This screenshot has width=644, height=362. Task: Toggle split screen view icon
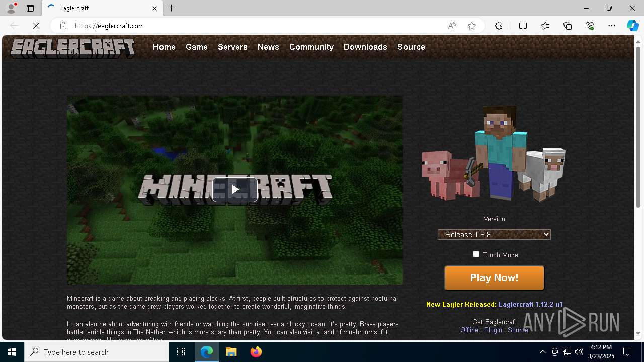tap(523, 26)
